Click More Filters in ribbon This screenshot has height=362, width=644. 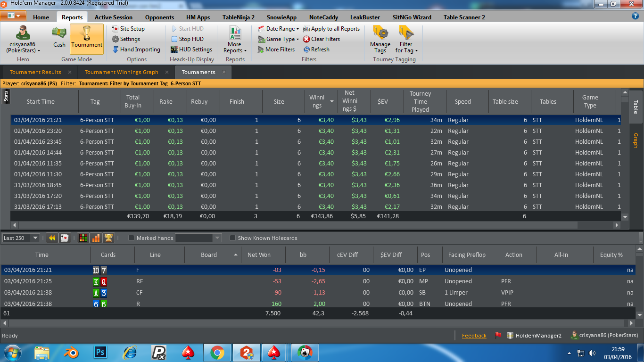pos(276,49)
